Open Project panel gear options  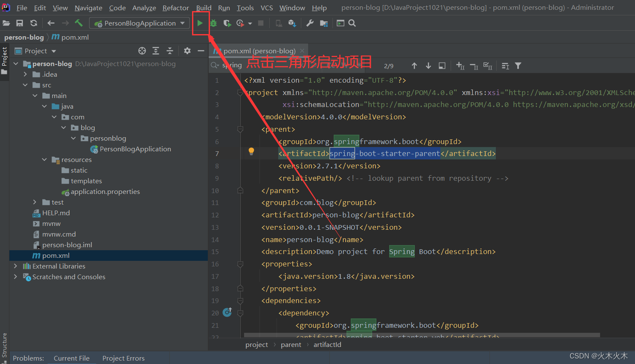(x=187, y=51)
